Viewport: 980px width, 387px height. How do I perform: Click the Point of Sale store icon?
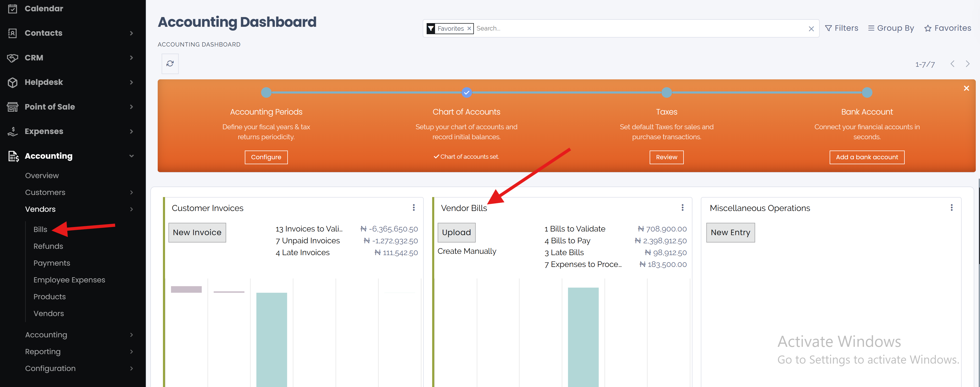[13, 107]
